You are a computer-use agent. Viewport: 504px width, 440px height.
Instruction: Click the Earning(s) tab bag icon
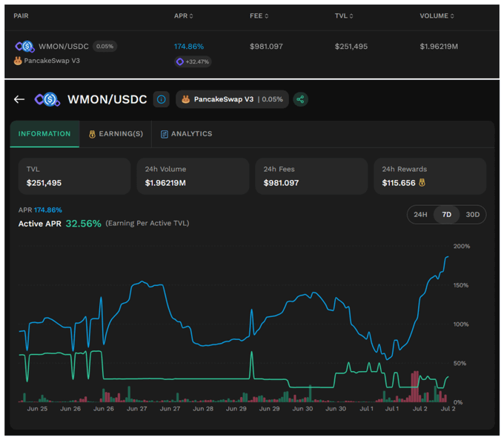pyautogui.click(x=92, y=134)
